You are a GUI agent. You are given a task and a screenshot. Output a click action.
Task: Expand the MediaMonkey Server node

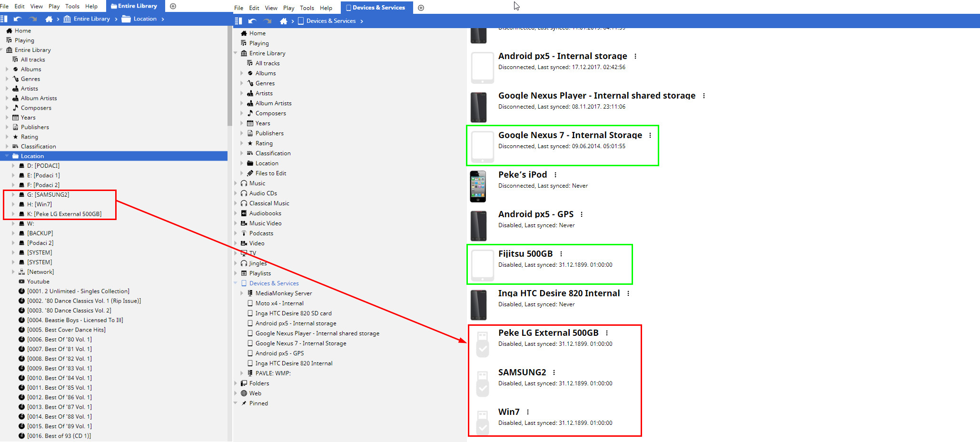click(x=242, y=293)
